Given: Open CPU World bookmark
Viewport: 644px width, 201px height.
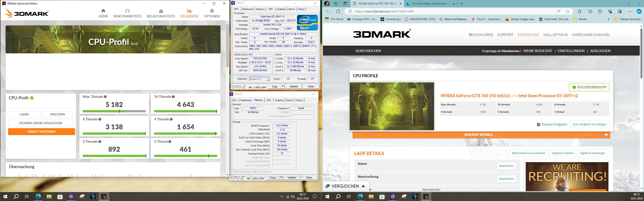Looking at the screenshot, I should click(334, 19).
